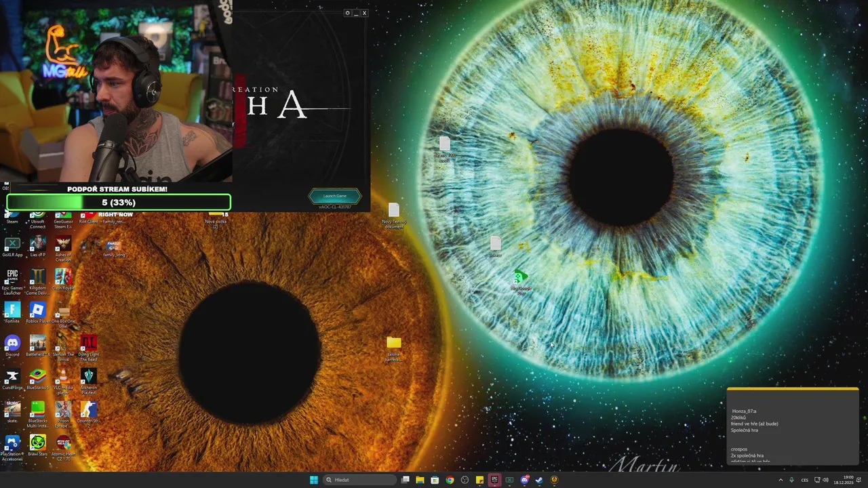Select the Brawl Stars desktop icon
This screenshot has height=488, width=868.
tap(37, 446)
